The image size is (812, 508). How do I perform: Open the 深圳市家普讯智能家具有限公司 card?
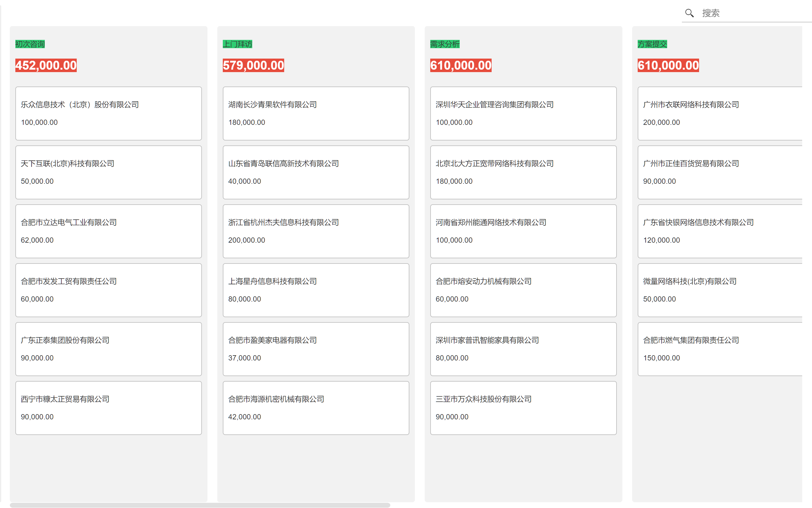[x=523, y=349]
